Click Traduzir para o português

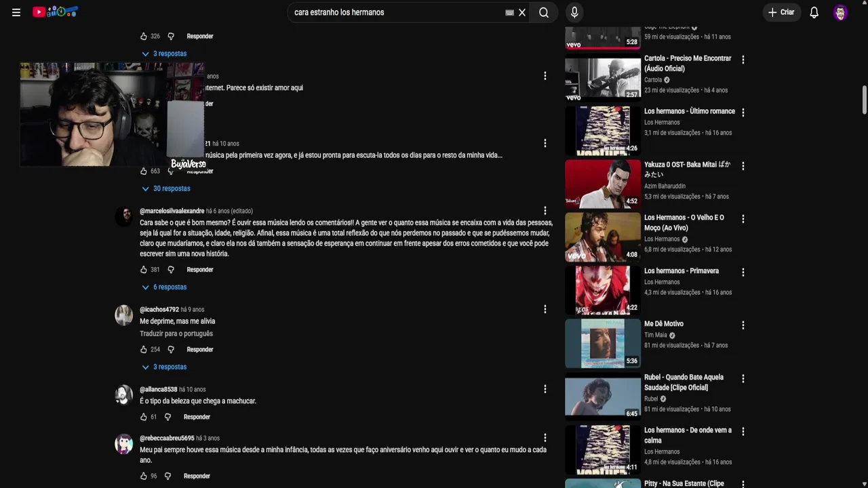[176, 333]
